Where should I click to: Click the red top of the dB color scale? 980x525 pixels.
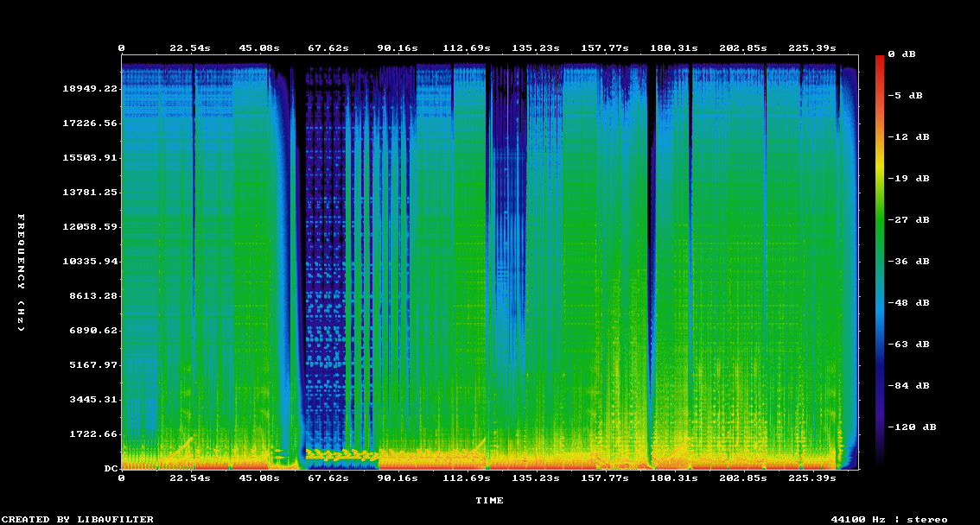pos(880,60)
